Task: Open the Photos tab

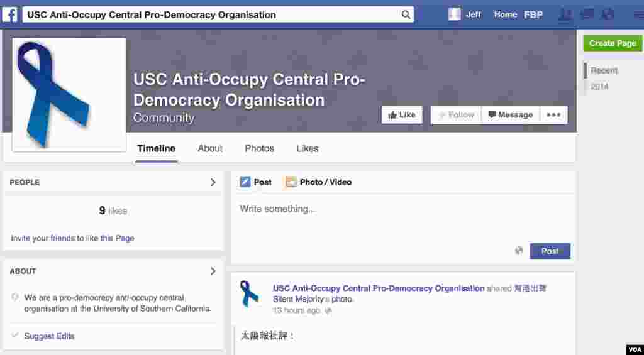Action: point(259,148)
